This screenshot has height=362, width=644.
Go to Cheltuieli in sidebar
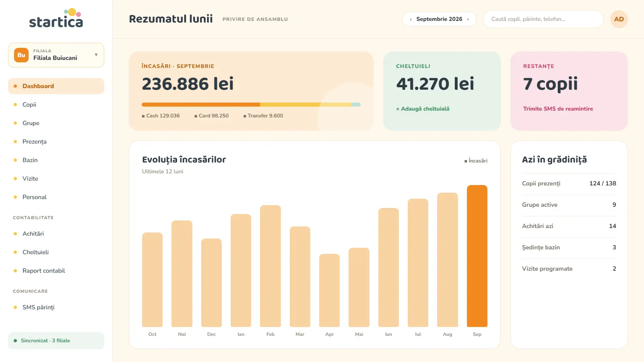click(x=56, y=252)
